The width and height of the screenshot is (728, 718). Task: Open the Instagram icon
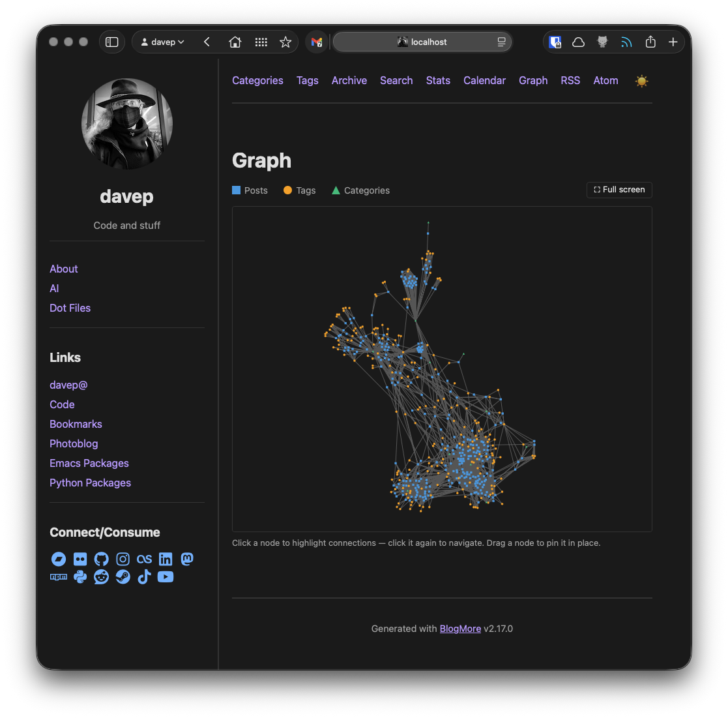pos(123,559)
